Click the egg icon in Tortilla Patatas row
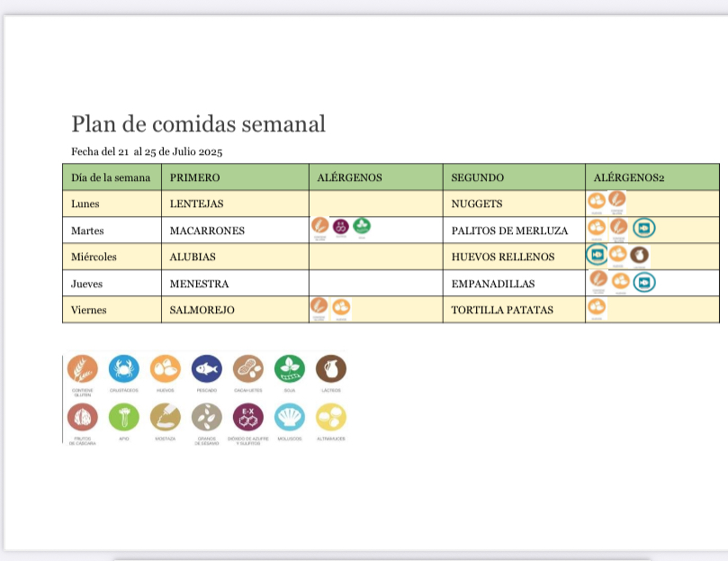The image size is (728, 561). (x=597, y=308)
